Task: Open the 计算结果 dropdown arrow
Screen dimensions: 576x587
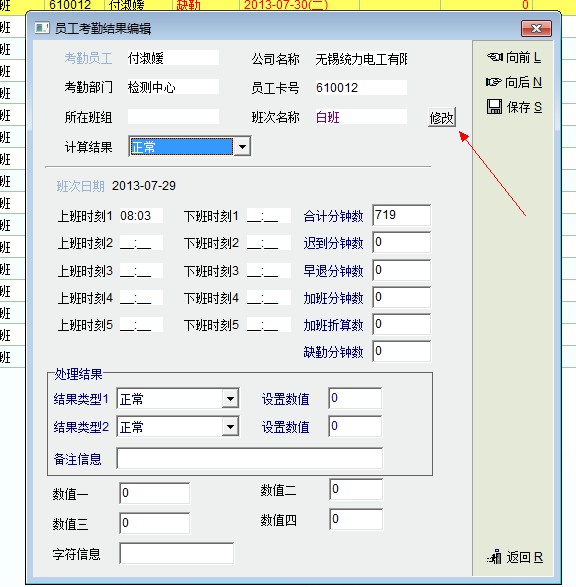Action: tap(242, 147)
